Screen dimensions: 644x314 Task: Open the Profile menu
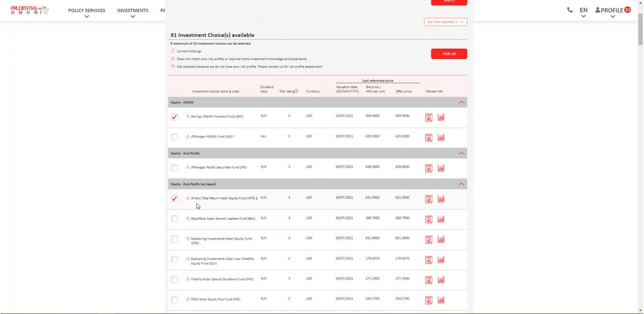612,11
